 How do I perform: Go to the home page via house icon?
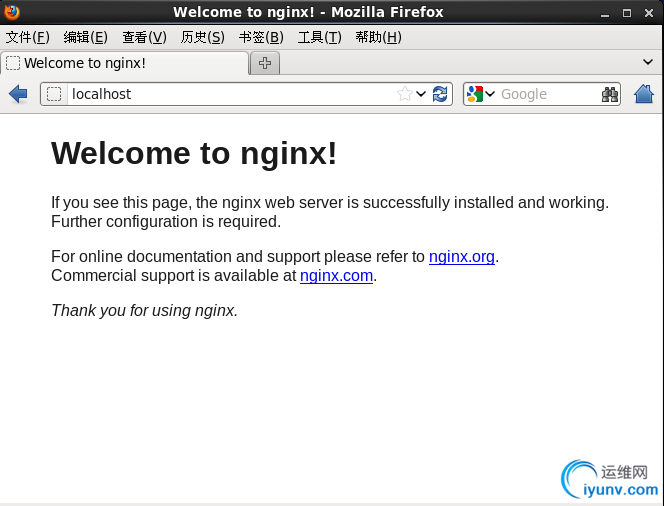(644, 94)
